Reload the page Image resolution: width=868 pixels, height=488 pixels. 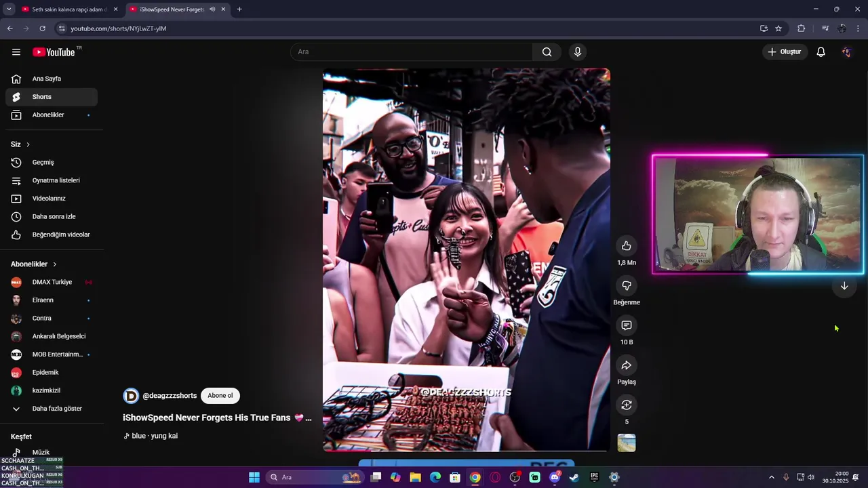point(42,28)
